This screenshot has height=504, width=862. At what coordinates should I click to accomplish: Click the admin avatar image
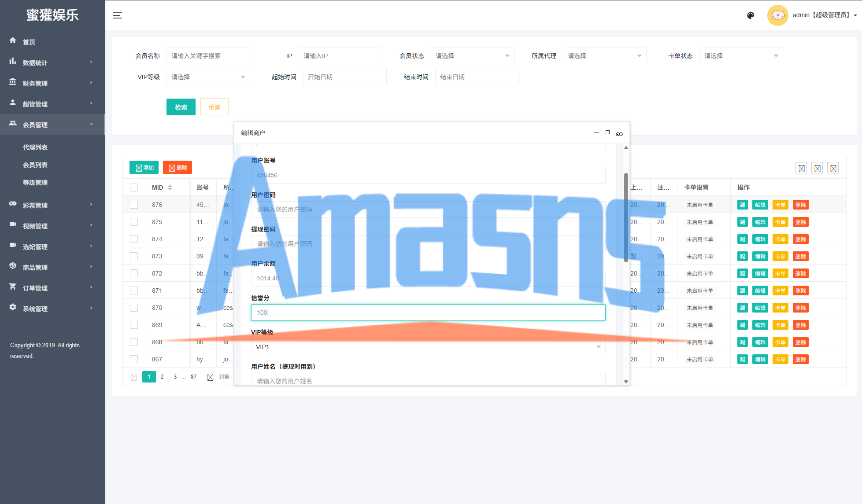[x=777, y=15]
